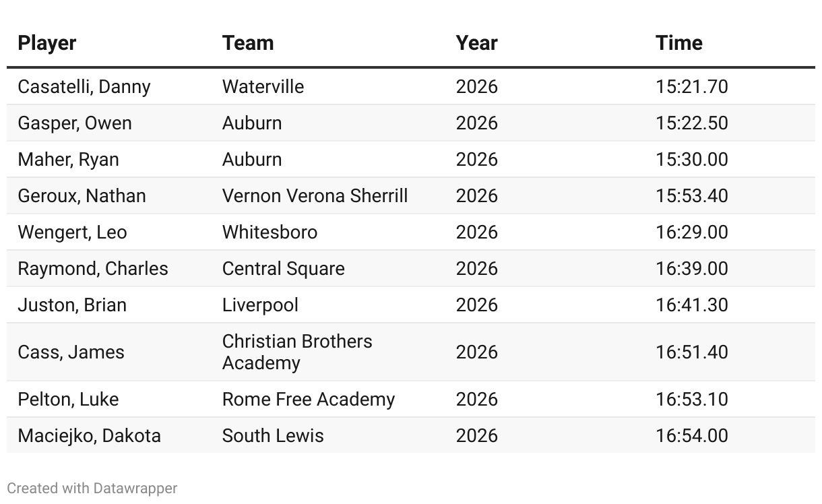Screen dimensions: 822x504
Task: Open the Created with Datawrapper link
Action: point(92,488)
